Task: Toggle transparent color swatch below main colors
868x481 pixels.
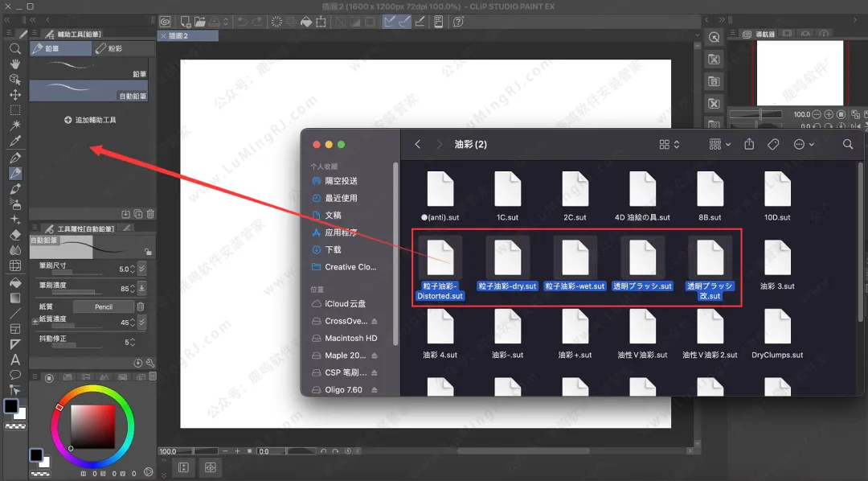Action: coord(14,425)
